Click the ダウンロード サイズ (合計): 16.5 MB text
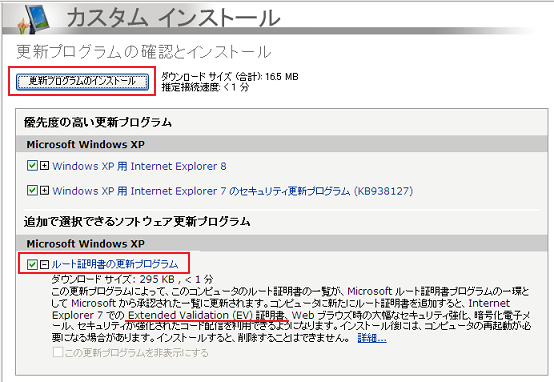This screenshot has width=554, height=382. coord(230,76)
